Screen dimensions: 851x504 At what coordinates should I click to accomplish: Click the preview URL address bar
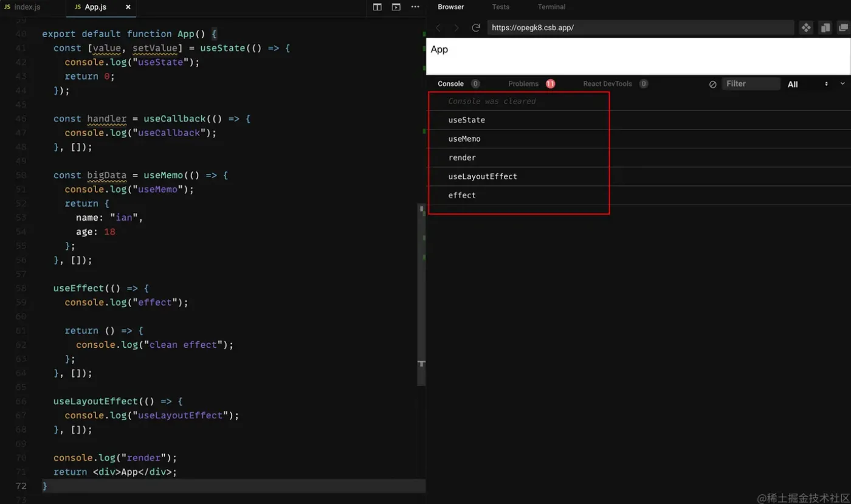click(x=641, y=28)
